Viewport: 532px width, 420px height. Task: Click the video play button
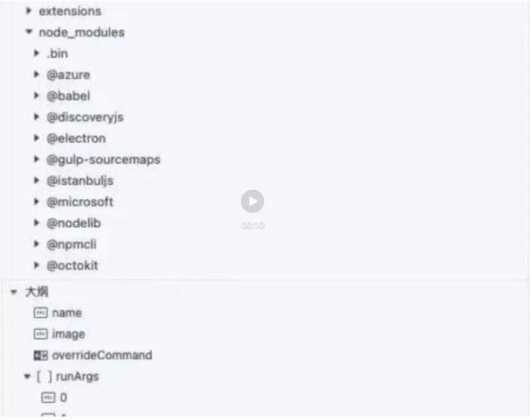point(253,201)
